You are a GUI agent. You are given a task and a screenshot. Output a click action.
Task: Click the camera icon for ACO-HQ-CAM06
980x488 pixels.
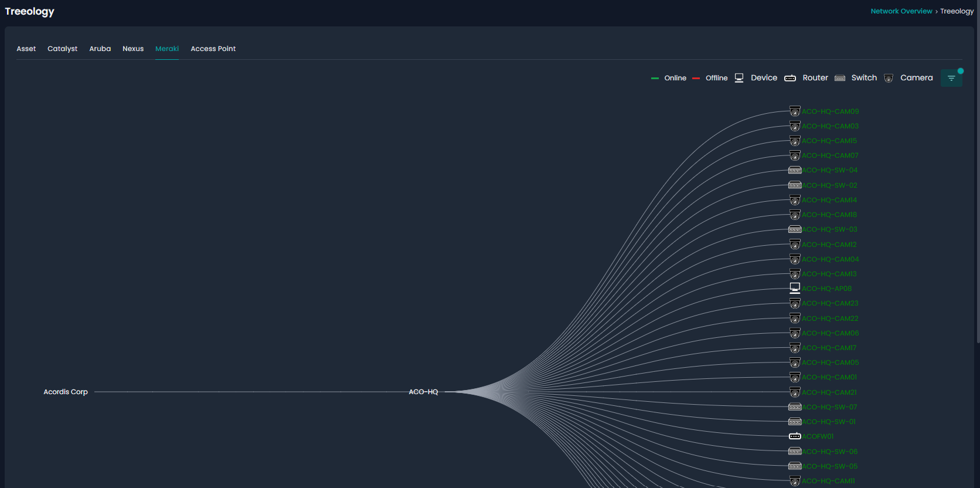coord(795,333)
